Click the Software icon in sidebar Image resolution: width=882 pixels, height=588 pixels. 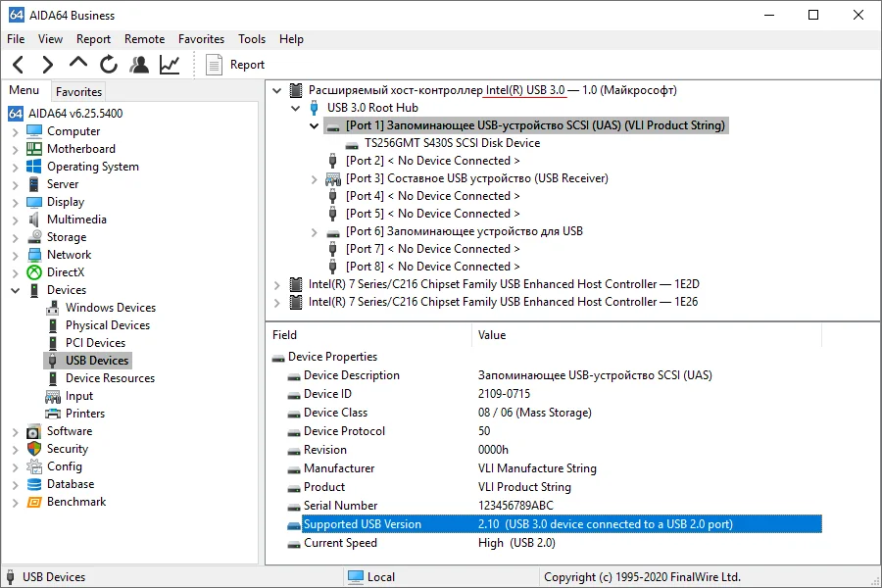point(34,431)
